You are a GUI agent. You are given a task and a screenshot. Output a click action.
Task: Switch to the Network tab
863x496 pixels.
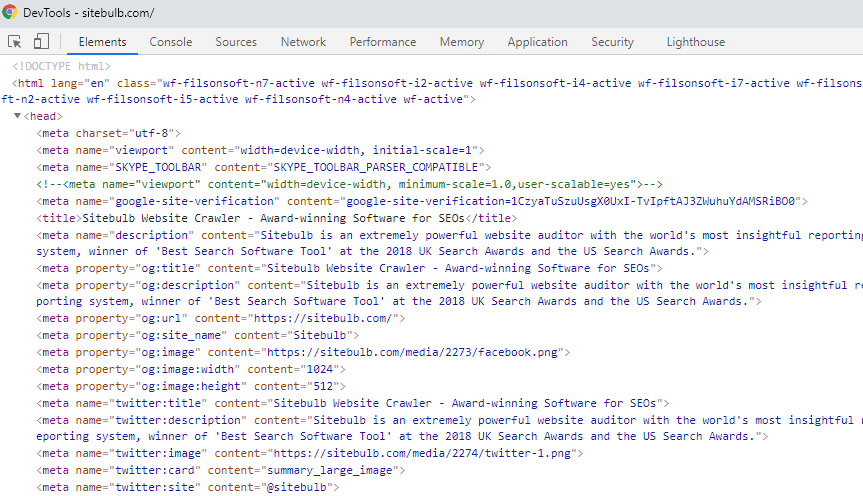tap(303, 42)
